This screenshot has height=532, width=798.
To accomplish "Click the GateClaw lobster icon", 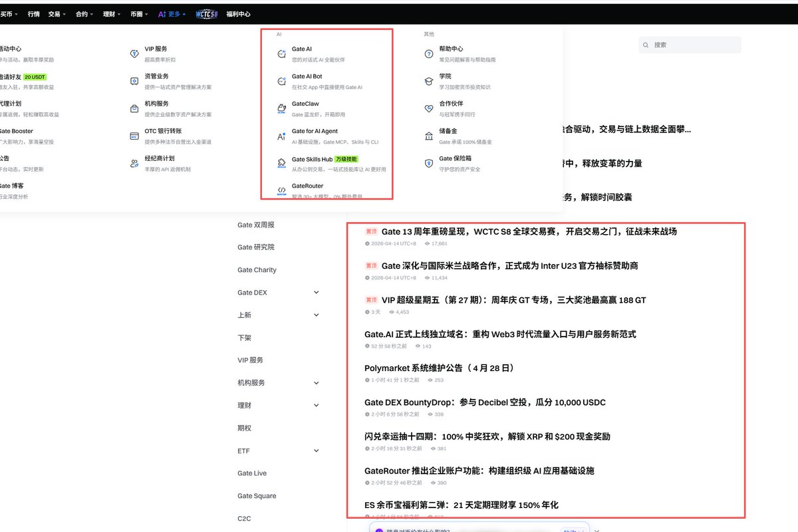I will pos(281,108).
